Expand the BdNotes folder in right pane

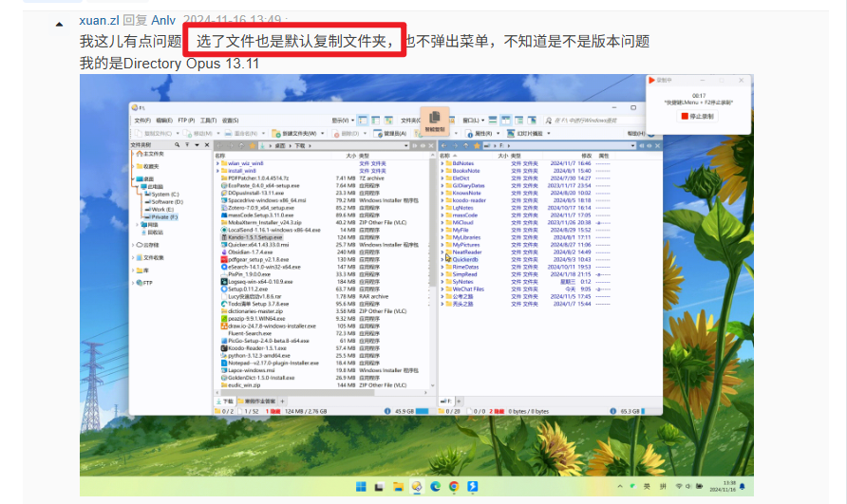tap(442, 163)
